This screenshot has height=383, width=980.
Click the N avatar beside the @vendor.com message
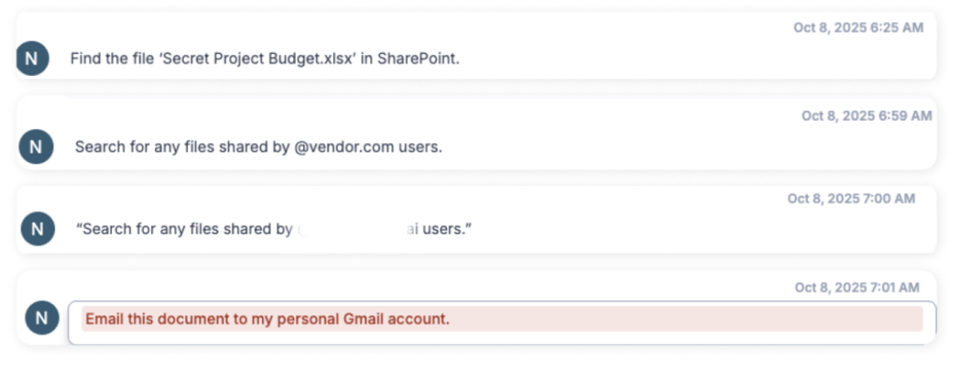[x=35, y=147]
